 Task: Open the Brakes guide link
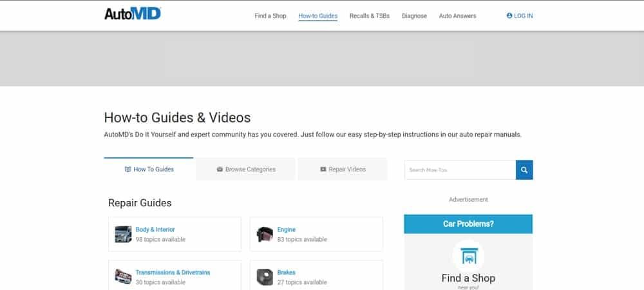[x=287, y=273]
